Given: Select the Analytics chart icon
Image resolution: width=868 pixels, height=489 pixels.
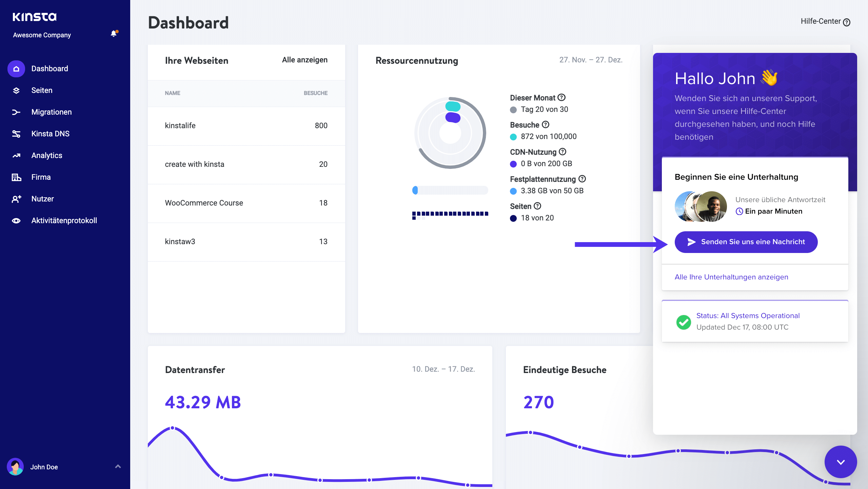Looking at the screenshot, I should click(16, 155).
